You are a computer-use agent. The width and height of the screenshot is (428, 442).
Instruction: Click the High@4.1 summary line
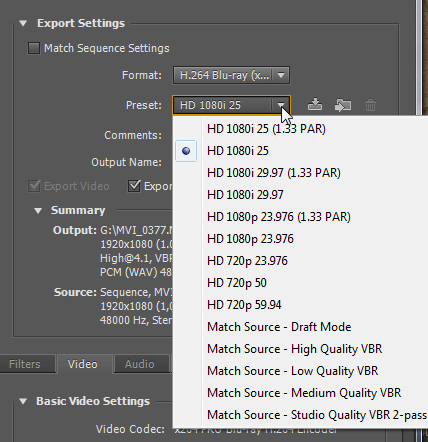(137, 258)
